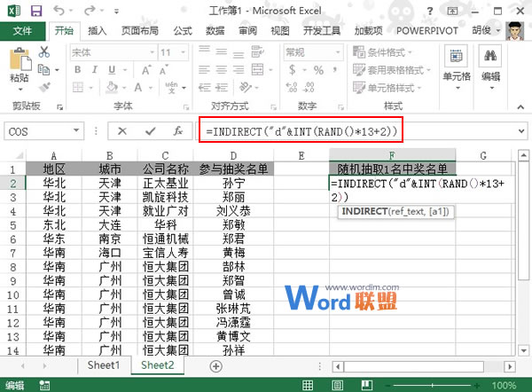Click the Undo arrow icon
The image size is (532, 392).
(x=59, y=11)
